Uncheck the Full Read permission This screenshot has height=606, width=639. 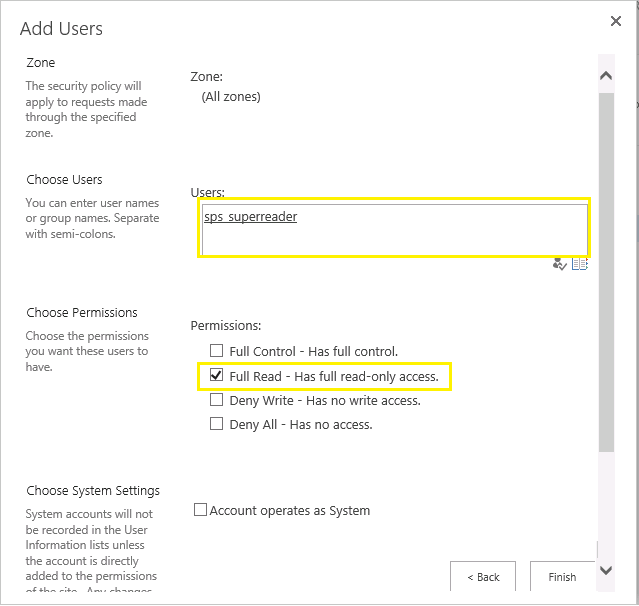(217, 376)
